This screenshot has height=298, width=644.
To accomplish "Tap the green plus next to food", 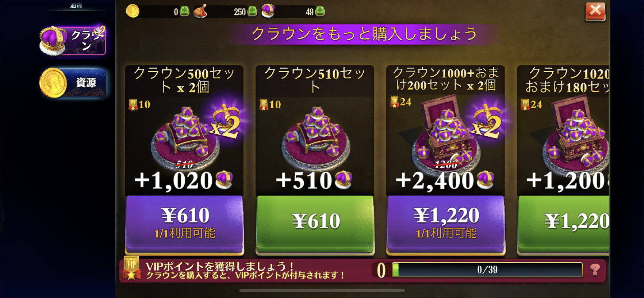I will (252, 12).
